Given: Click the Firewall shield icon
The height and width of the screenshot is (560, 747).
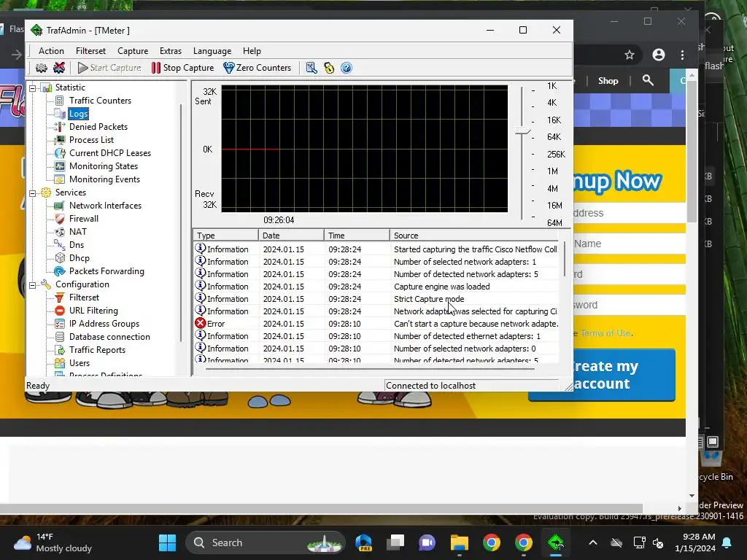Looking at the screenshot, I should pos(60,219).
